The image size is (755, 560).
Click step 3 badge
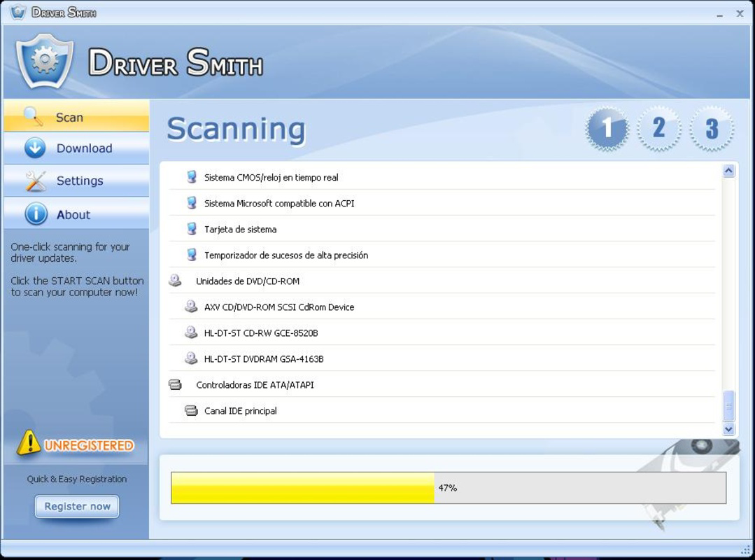point(712,129)
